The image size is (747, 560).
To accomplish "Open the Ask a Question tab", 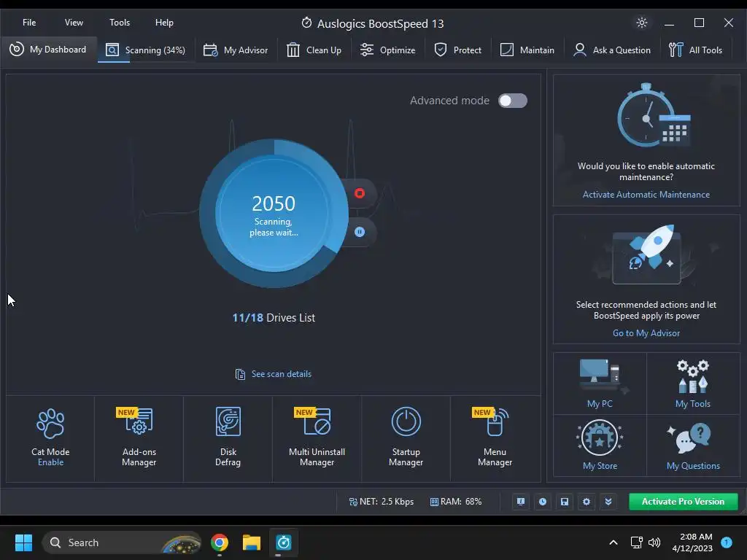I will [x=612, y=50].
